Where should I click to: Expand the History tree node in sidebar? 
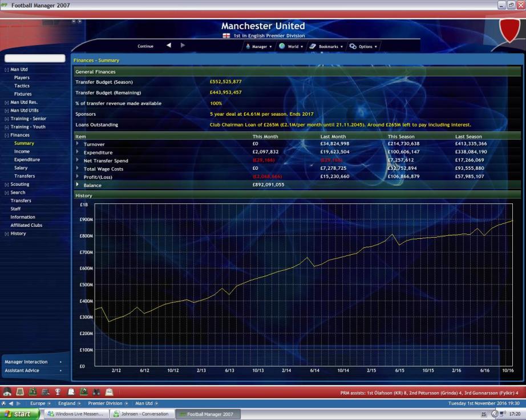(x=6, y=234)
